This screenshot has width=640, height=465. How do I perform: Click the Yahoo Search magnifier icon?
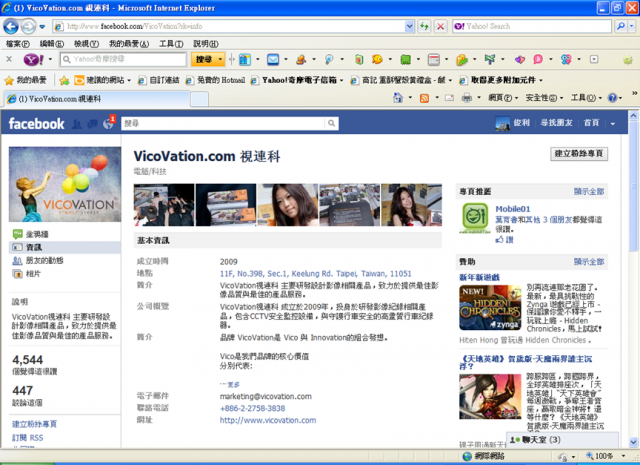(620, 26)
